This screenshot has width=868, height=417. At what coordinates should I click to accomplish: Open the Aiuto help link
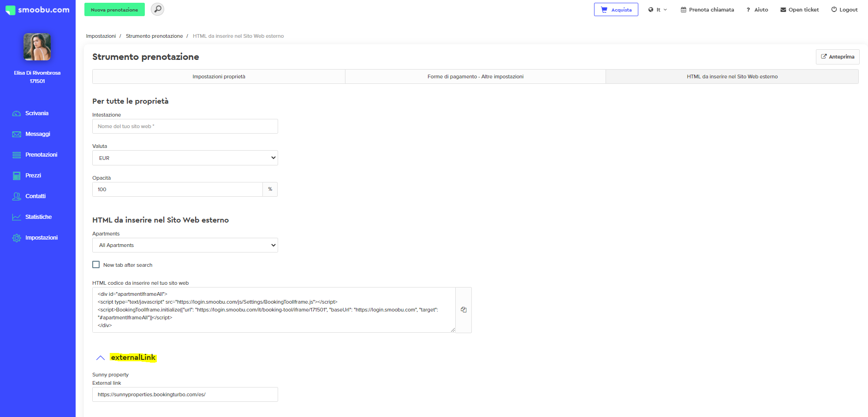tap(757, 10)
